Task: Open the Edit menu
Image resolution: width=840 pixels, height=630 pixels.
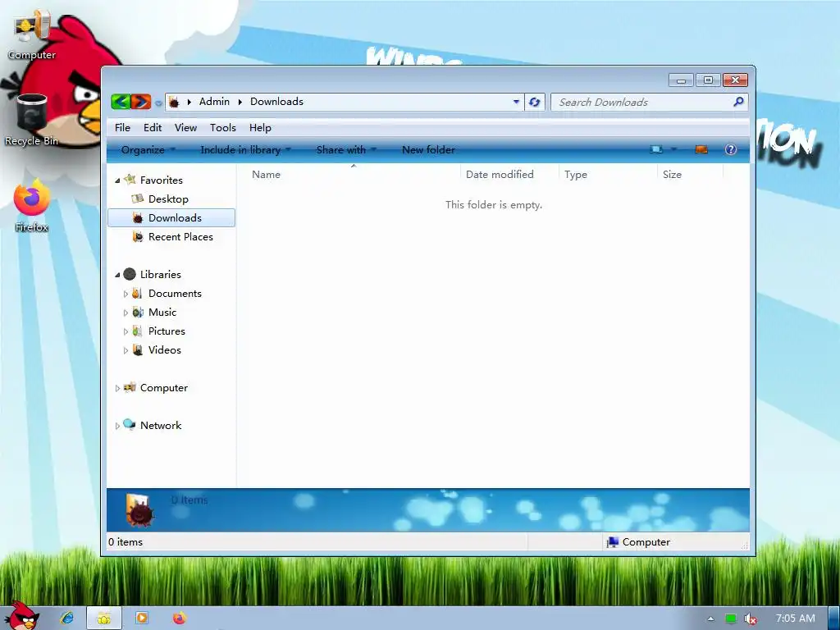Action: [152, 127]
